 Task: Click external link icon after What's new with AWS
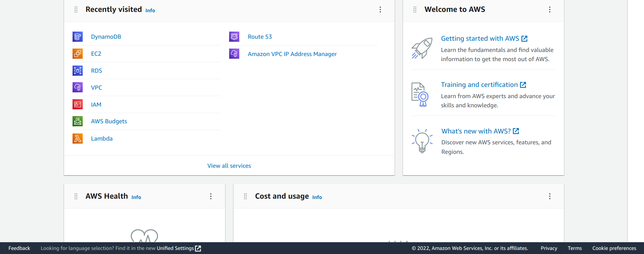(x=516, y=131)
